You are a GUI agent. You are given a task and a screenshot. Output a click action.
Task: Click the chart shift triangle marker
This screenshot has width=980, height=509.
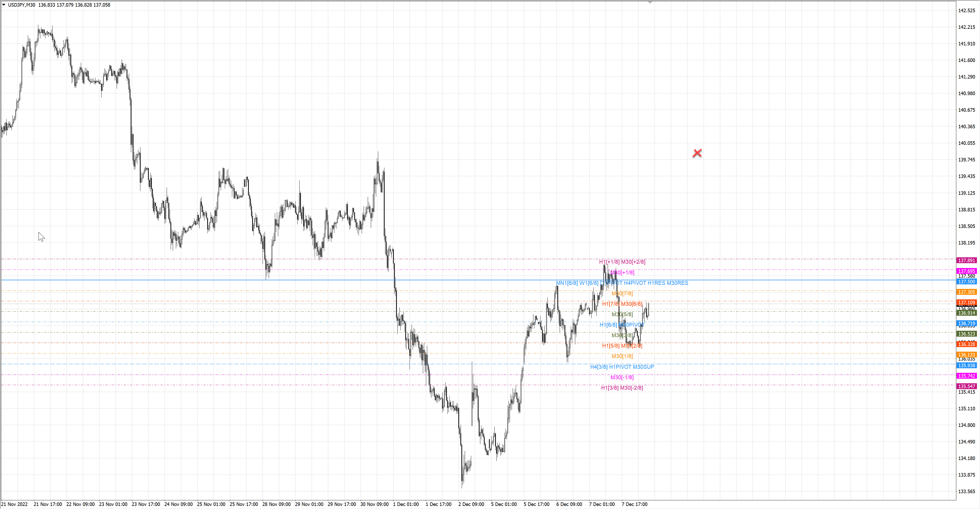tap(650, 2)
